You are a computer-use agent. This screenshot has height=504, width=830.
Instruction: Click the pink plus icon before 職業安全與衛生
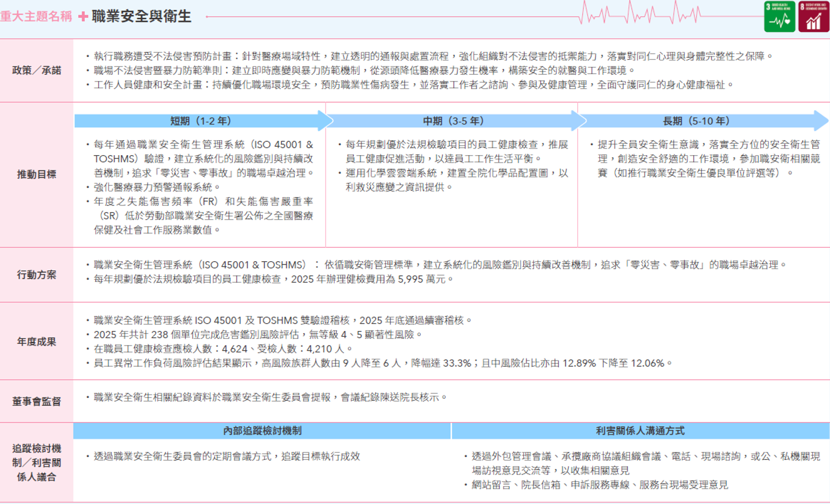(x=83, y=16)
